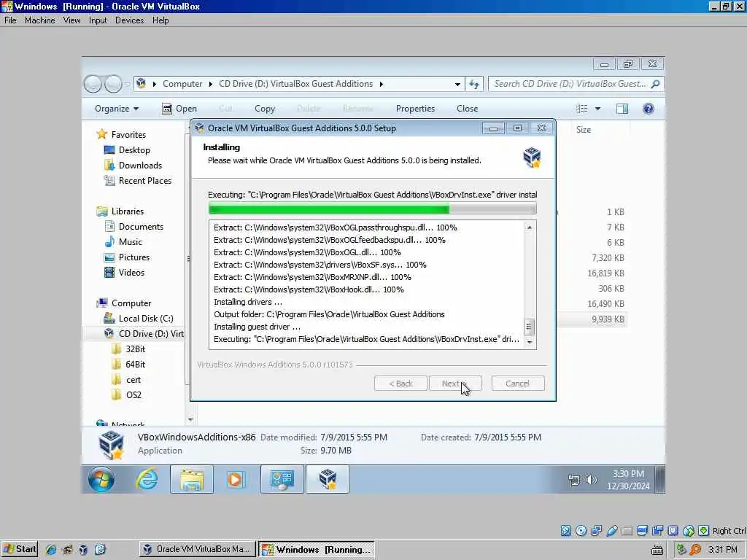
Task: Toggle the preview pane icon
Action: (x=622, y=109)
